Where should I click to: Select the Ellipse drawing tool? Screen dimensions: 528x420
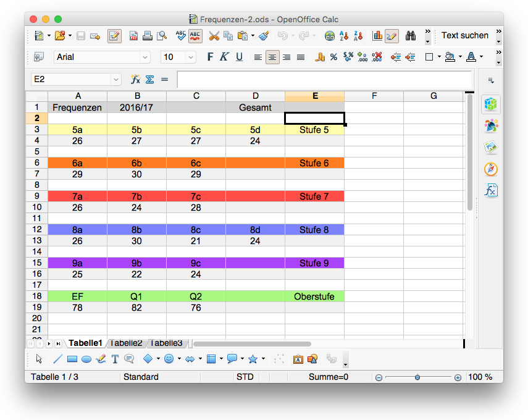tap(86, 359)
